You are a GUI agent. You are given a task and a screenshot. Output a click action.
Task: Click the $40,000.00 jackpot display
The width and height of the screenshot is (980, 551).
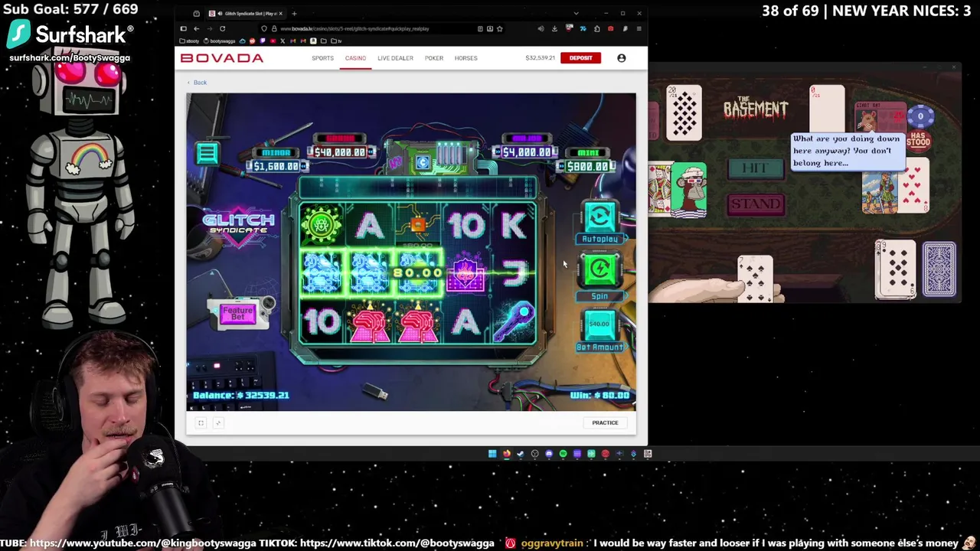coord(340,146)
